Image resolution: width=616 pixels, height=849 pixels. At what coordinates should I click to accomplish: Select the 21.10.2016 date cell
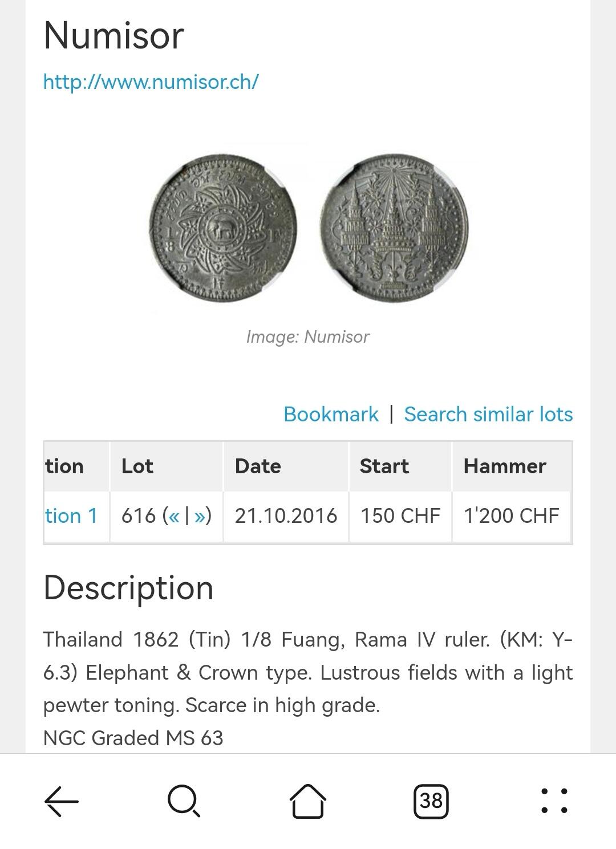(x=286, y=516)
